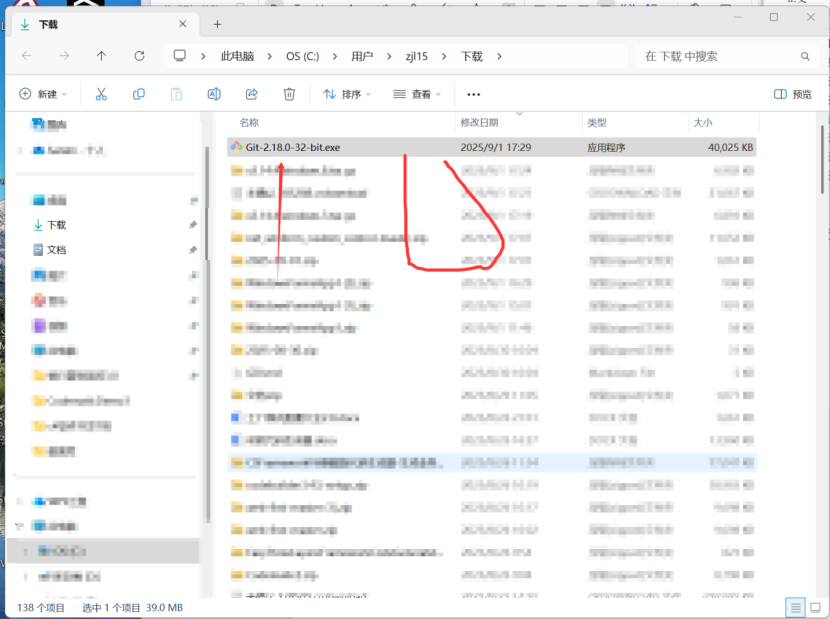Screen dimensions: 830x619
Task: Click the Copy icon in toolbar
Action: click(139, 94)
